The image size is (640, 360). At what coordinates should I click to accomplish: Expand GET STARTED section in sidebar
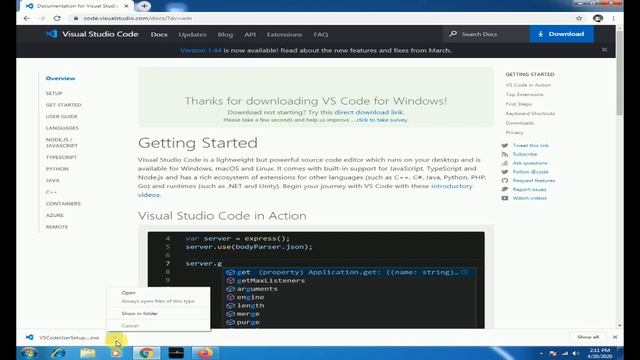pos(63,105)
